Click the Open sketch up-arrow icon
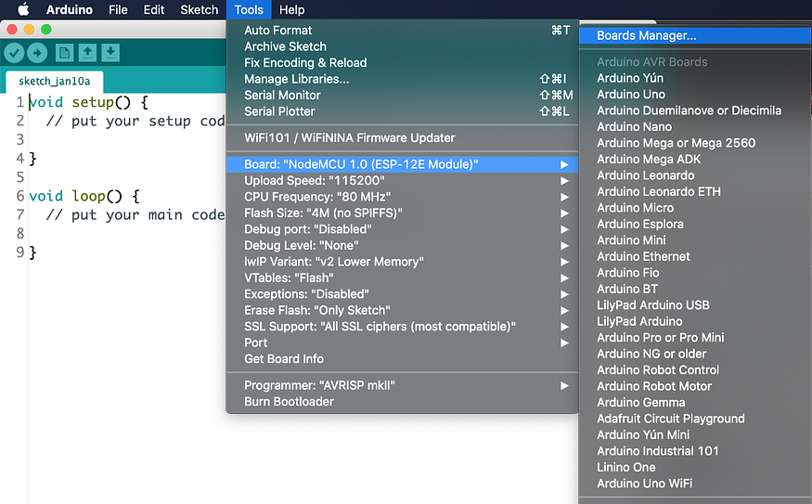The height and width of the screenshot is (504, 812). (x=87, y=52)
